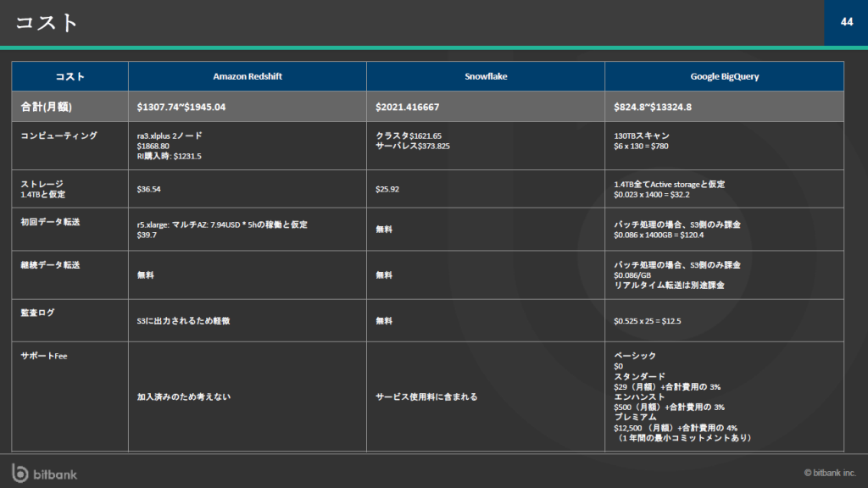Image resolution: width=868 pixels, height=488 pixels.
Task: Click $0.023 x 1400 = $32.2 formula
Action: [652, 195]
